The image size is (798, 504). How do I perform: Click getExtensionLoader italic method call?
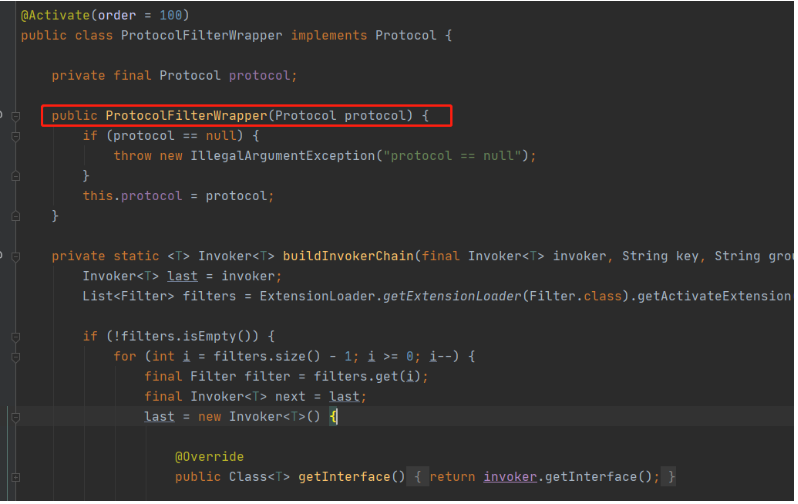point(452,297)
